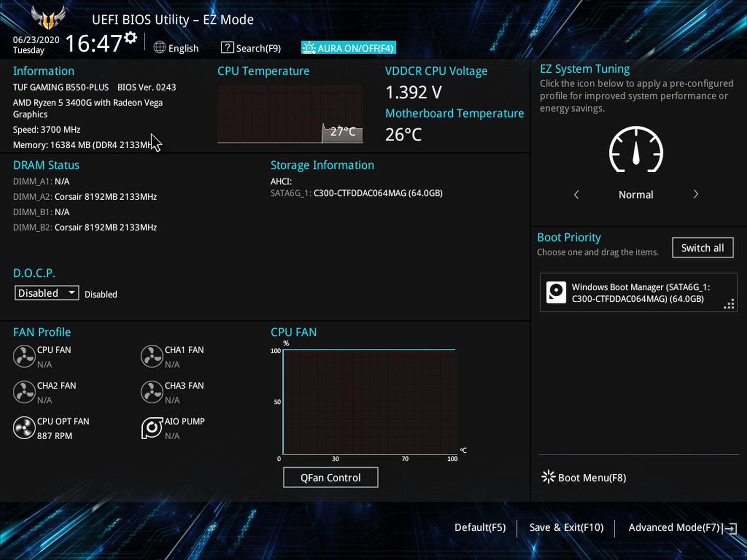The image size is (747, 560).
Task: Click the Search question mark icon
Action: click(227, 48)
